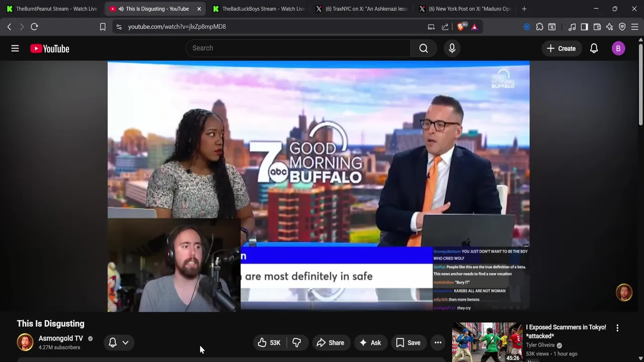
Task: Open Tokyo scammers video thumbnail
Action: pos(487,342)
